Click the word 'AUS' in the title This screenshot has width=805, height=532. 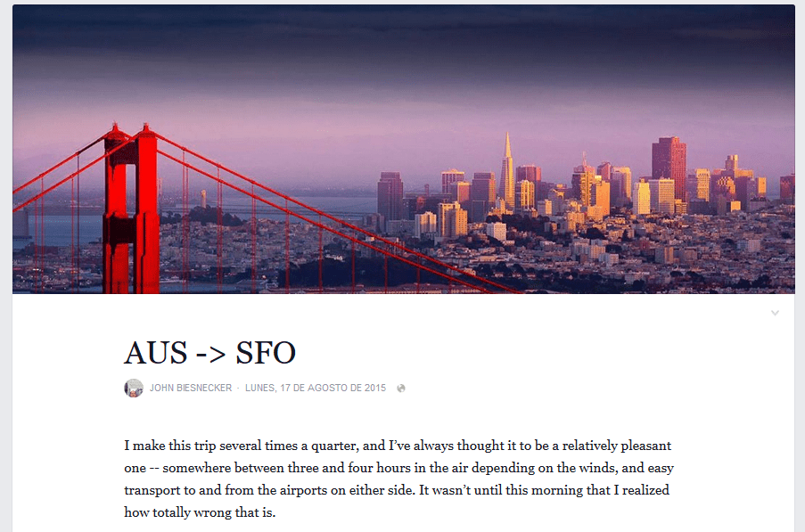(156, 353)
